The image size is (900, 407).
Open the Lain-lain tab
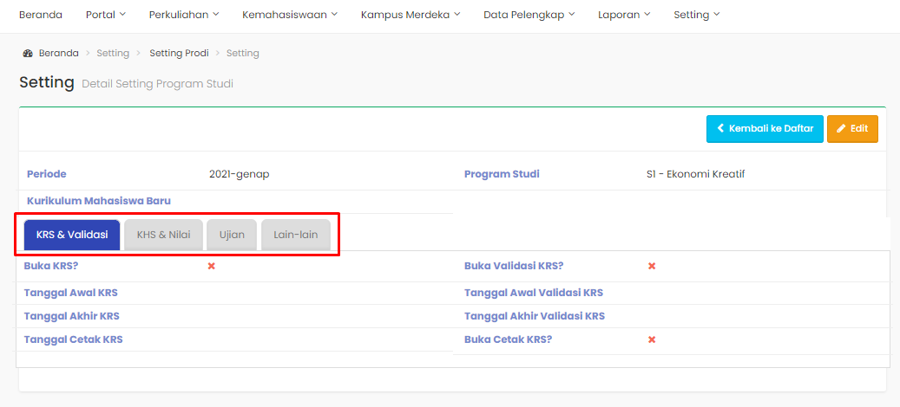(295, 235)
